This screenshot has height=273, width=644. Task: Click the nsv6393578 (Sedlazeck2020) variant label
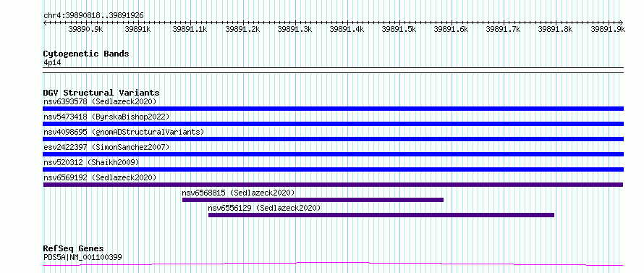coord(100,101)
